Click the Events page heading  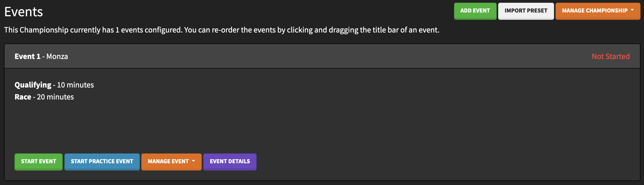[x=24, y=12]
